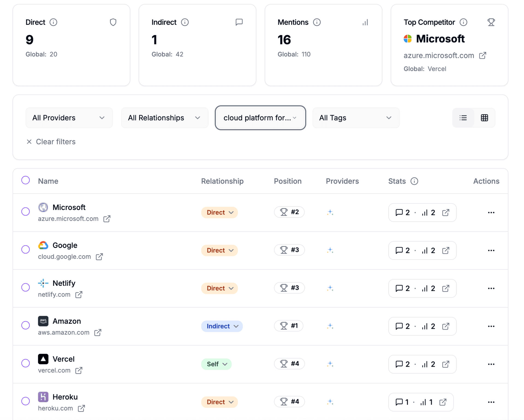Open the stats details for Microsoft
The width and height of the screenshot is (524, 420).
point(422,212)
